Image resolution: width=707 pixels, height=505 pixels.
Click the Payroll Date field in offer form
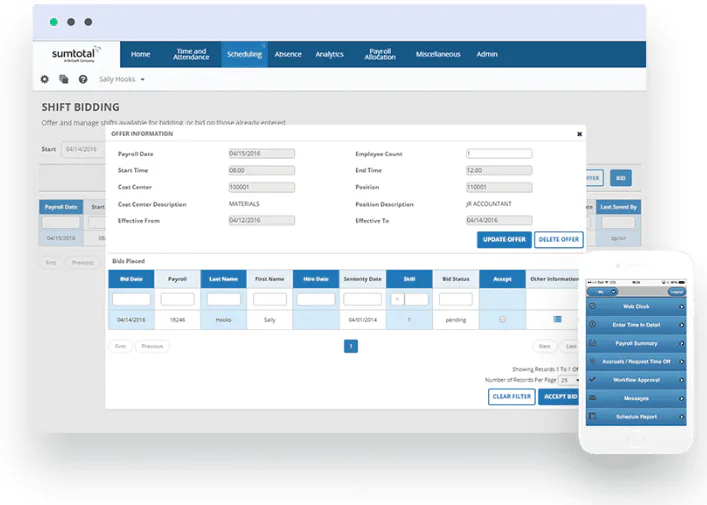[262, 154]
